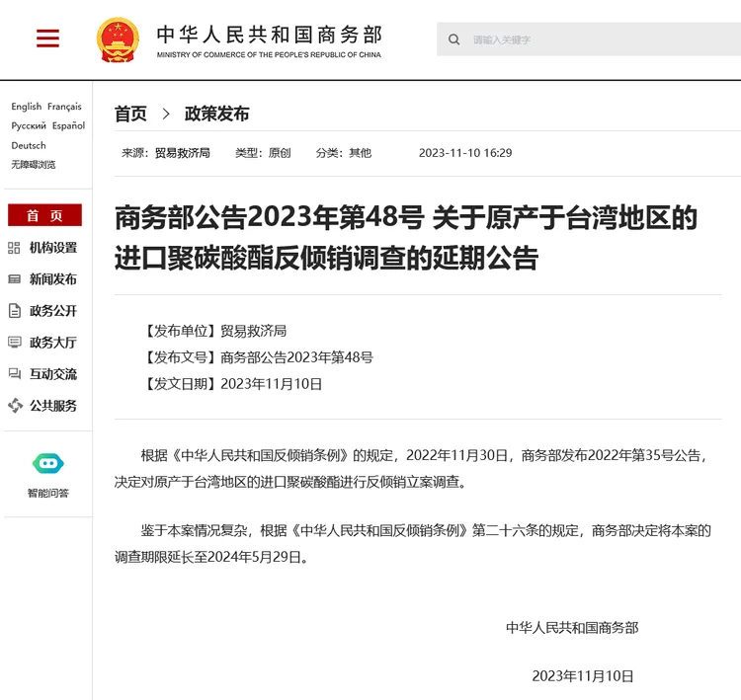Go to 政策发布 in breadcrumb
The height and width of the screenshot is (700, 741).
[216, 114]
